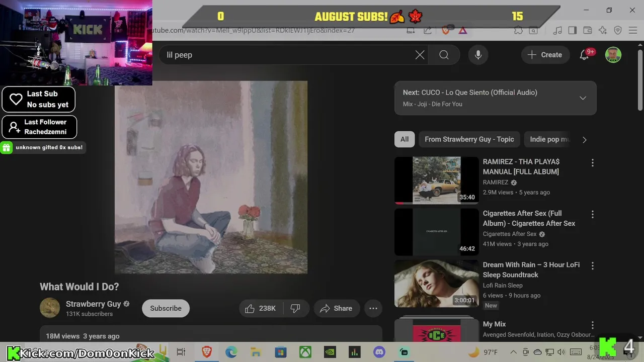Click the video player artwork
The image size is (644, 362).
[x=211, y=177]
